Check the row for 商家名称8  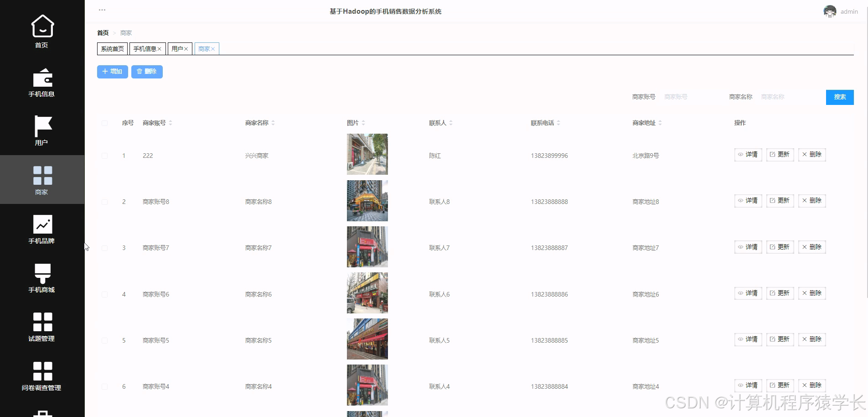(x=104, y=202)
